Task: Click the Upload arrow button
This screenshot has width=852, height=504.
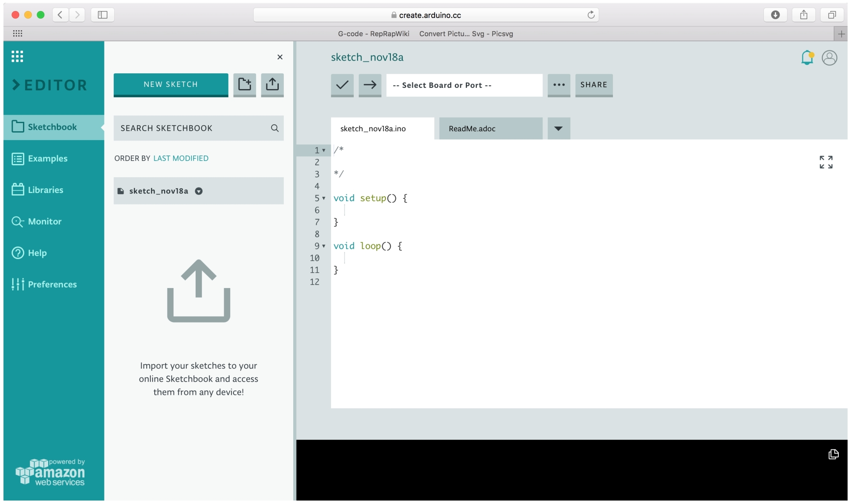Action: [x=370, y=85]
